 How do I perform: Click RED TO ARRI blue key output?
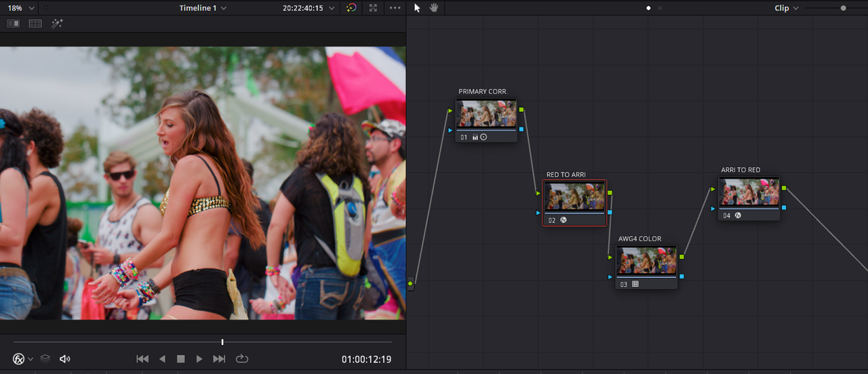(x=610, y=212)
